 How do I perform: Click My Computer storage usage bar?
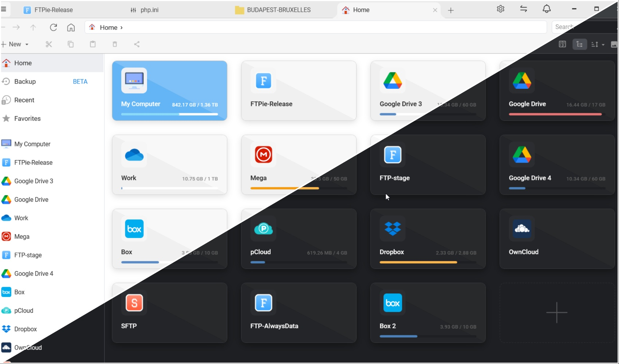(x=170, y=114)
